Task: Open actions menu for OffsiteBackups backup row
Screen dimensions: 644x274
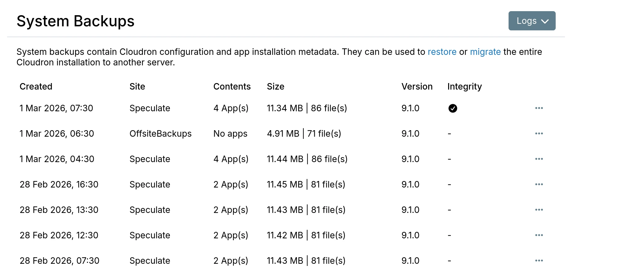Action: pos(539,134)
